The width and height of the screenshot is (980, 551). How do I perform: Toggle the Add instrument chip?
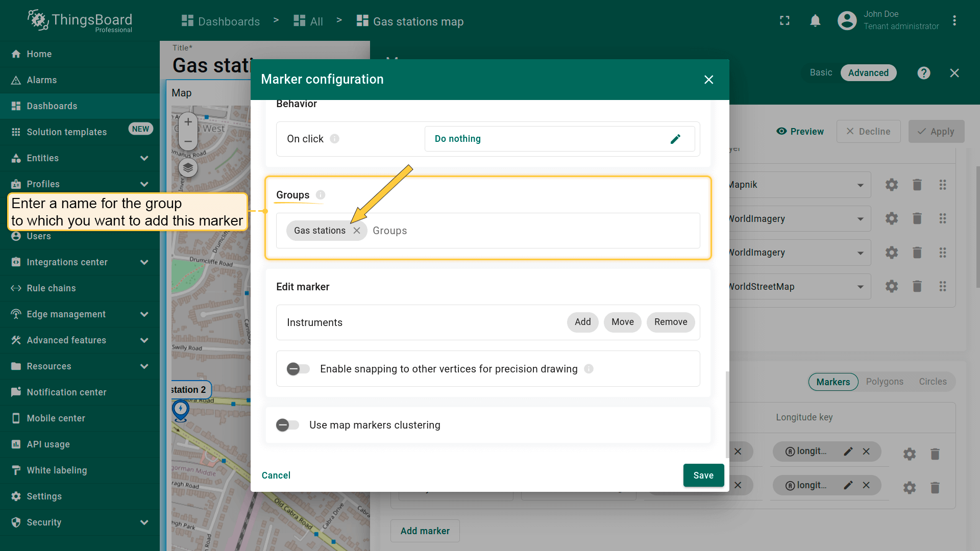pos(582,322)
